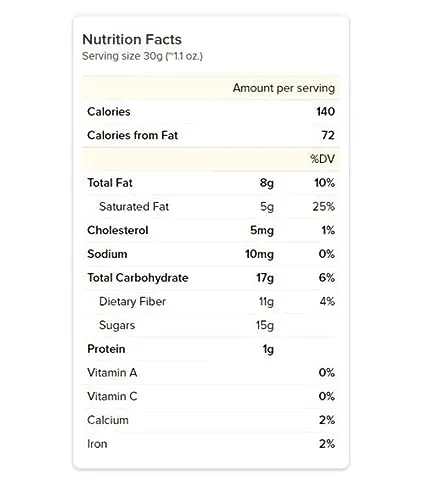Click the Protein 1g amount
The height and width of the screenshot is (500, 436).
point(268,349)
